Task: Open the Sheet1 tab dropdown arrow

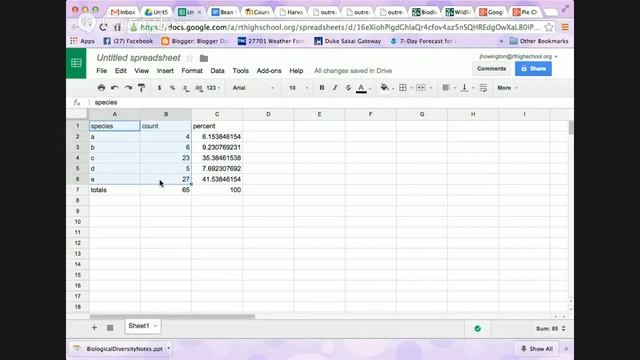Action: coord(156,326)
